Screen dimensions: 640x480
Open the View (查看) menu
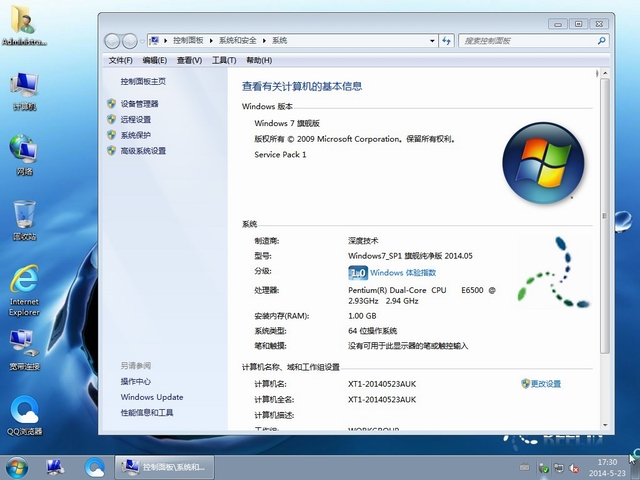(189, 61)
